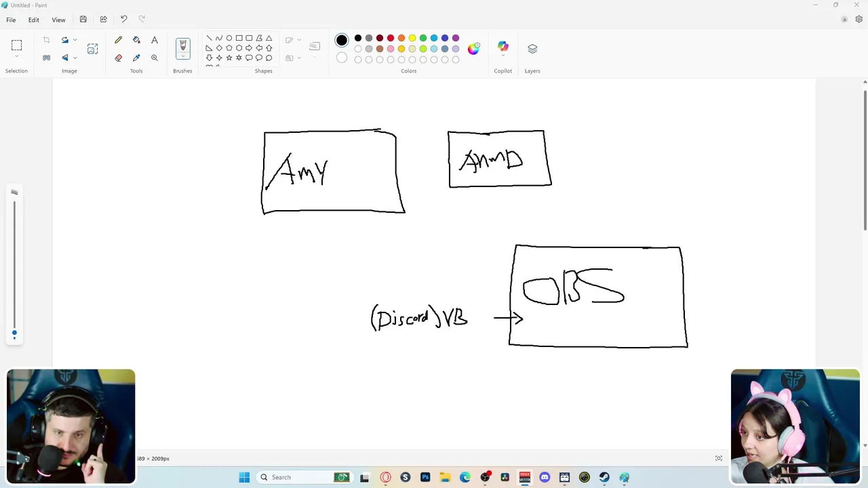Click the brush size slider handle

(14, 333)
